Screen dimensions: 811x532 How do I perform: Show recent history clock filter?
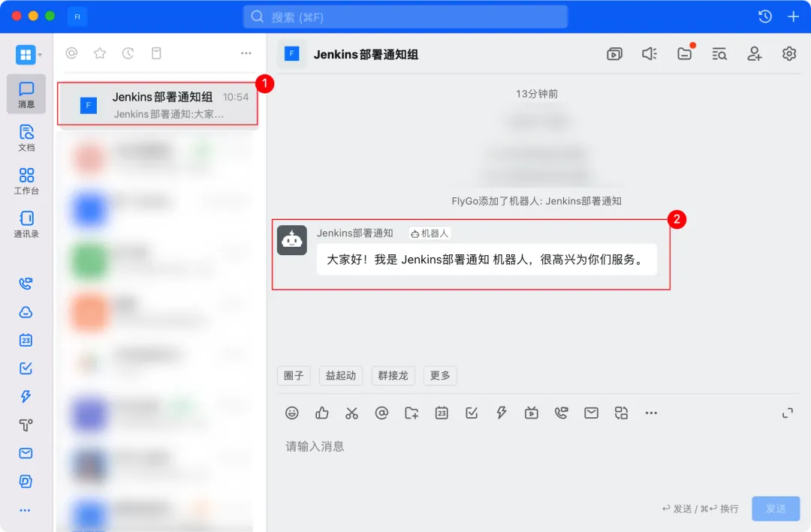(x=128, y=53)
